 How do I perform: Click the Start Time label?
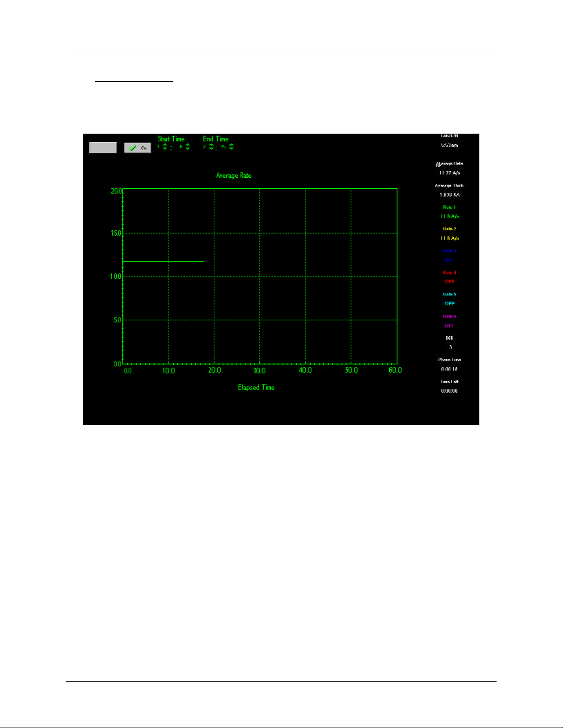tap(171, 139)
